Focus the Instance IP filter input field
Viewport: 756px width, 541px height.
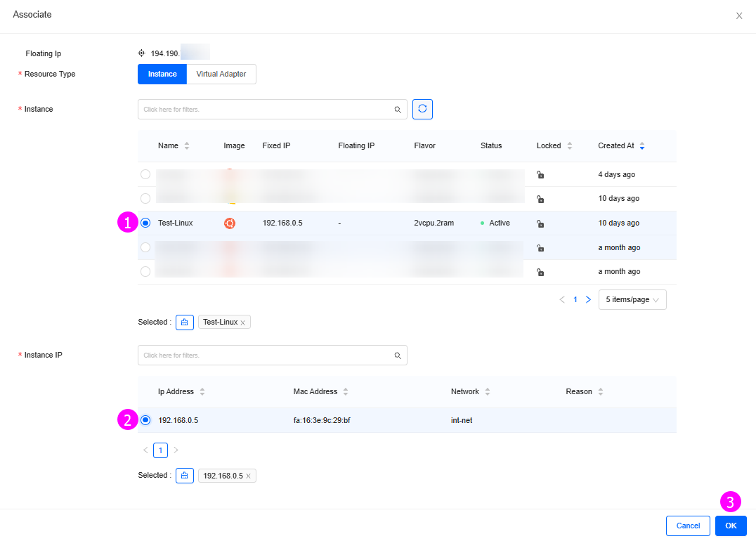click(x=273, y=356)
